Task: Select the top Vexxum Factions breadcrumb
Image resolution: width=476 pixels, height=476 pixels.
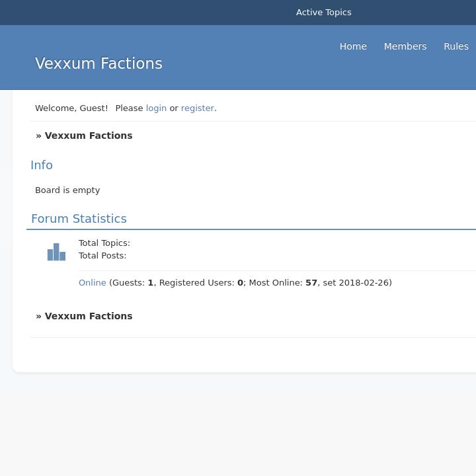Action: click(x=89, y=136)
